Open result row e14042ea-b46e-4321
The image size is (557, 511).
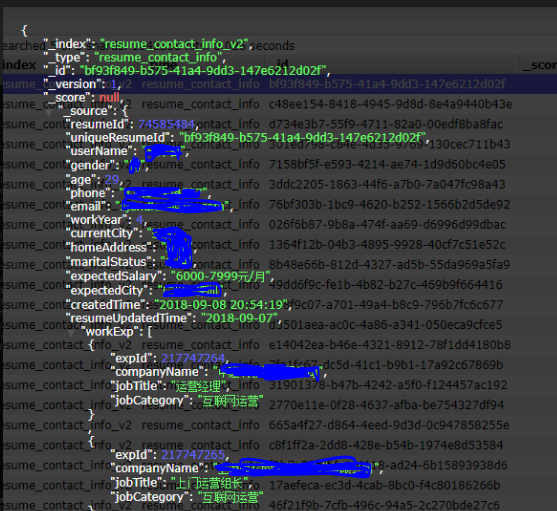point(280,345)
